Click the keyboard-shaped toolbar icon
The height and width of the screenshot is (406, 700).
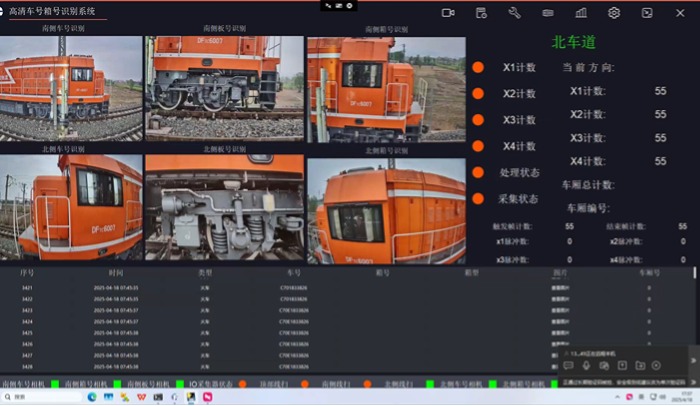548,13
